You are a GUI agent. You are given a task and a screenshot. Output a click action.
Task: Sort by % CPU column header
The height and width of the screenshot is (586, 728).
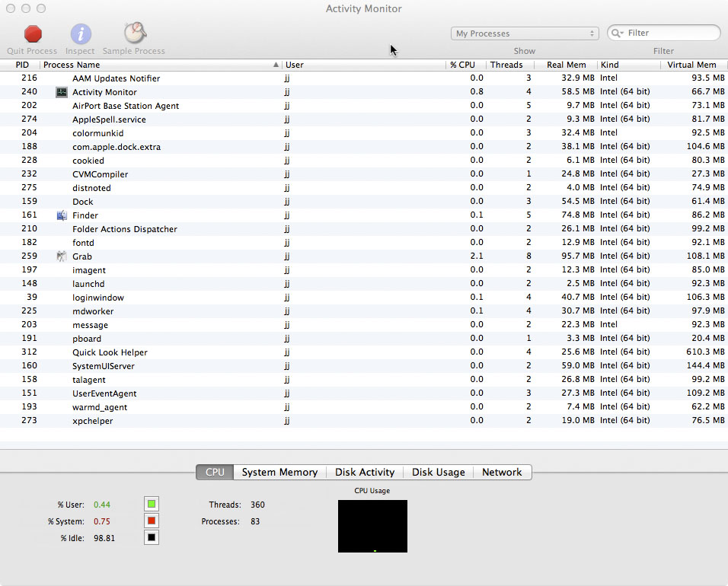462,65
